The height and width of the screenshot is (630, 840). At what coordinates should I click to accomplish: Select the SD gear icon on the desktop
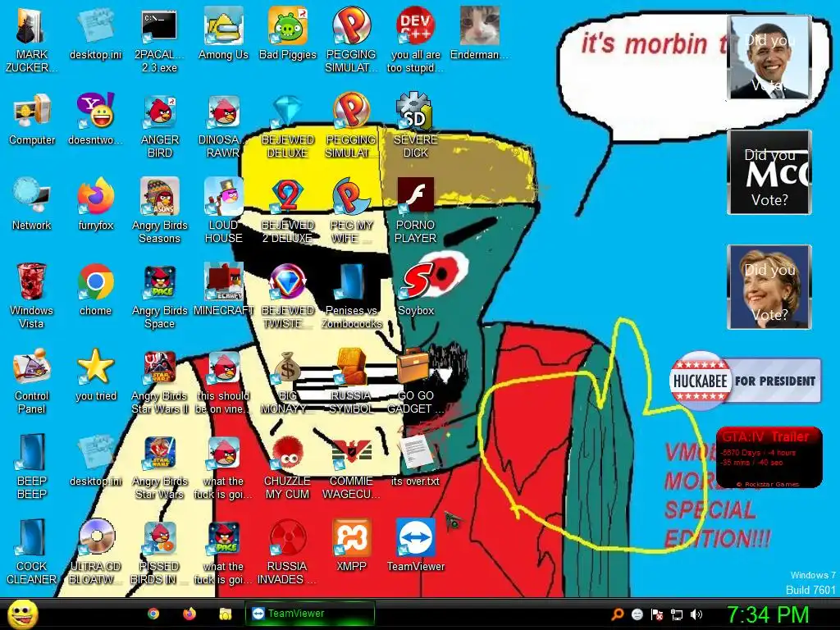point(415,126)
